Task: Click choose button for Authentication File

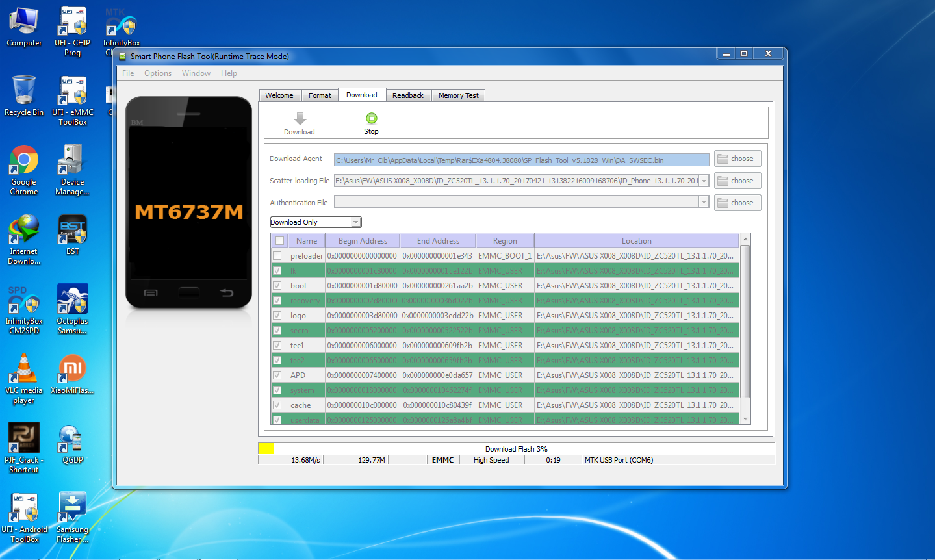Action: tap(737, 203)
